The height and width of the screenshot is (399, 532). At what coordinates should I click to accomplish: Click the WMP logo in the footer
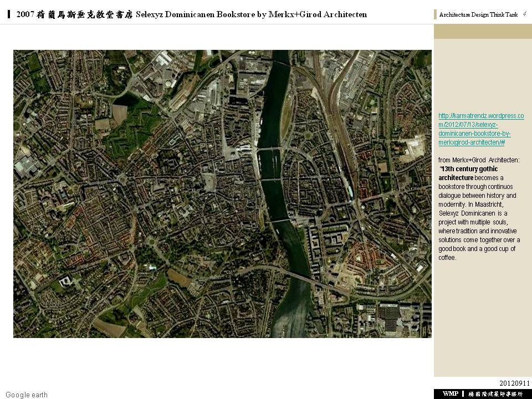[x=450, y=393]
